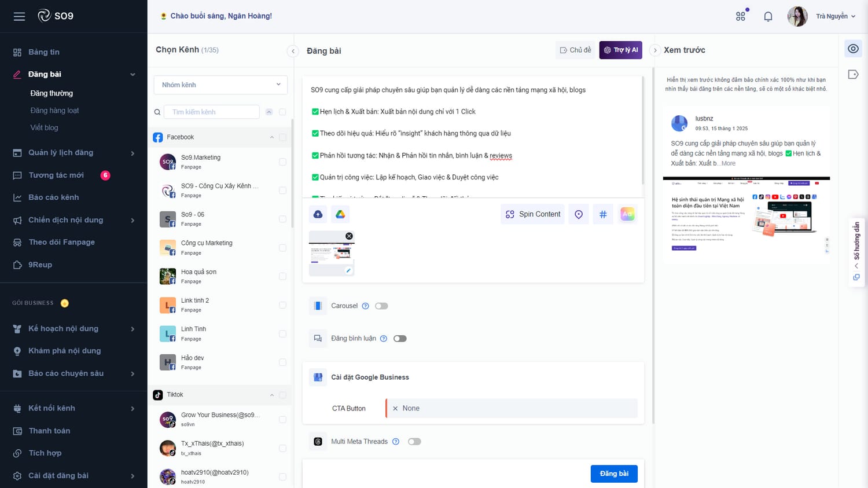This screenshot has height=488, width=868.
Task: Open the apps grid icon
Action: click(741, 16)
